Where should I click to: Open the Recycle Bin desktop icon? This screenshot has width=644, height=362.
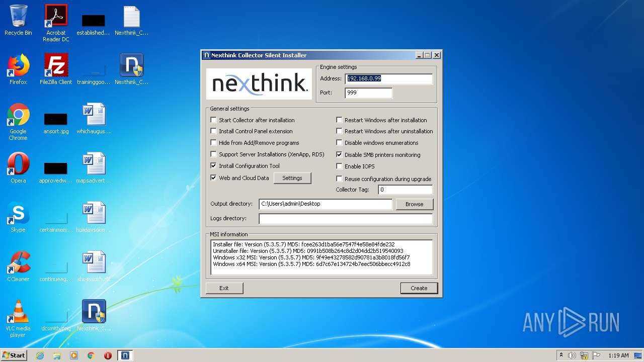(18, 20)
